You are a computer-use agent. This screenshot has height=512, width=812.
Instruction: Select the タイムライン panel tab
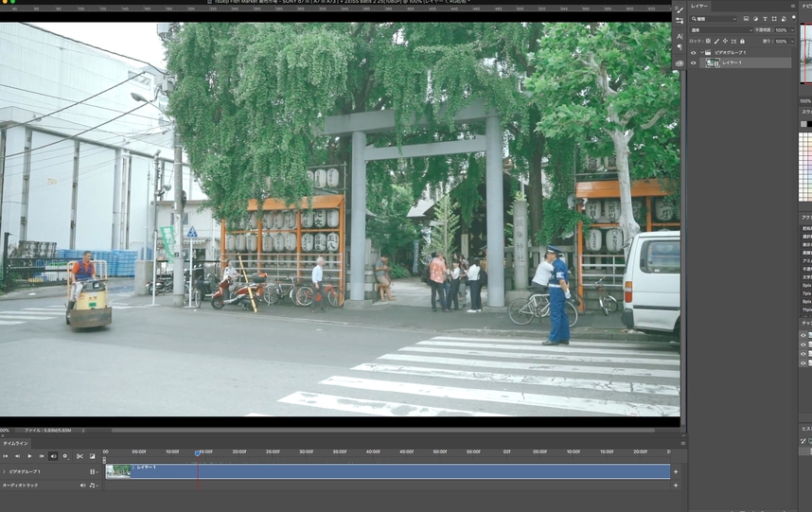coord(15,443)
